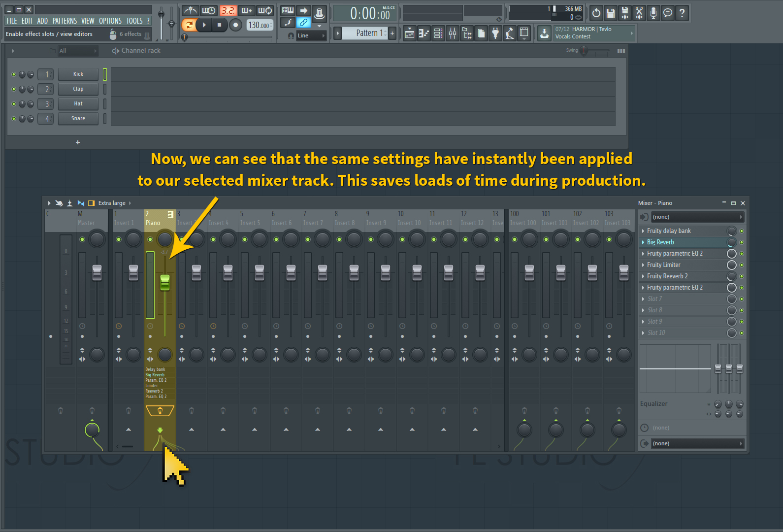This screenshot has width=783, height=532.
Task: Mute the Master mixer track LED
Action: click(x=82, y=239)
